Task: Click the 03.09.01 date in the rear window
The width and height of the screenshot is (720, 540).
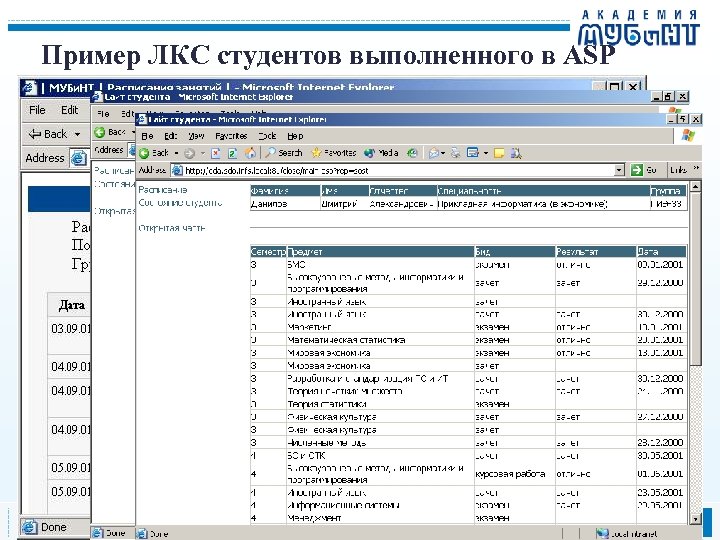Action: pos(71,329)
